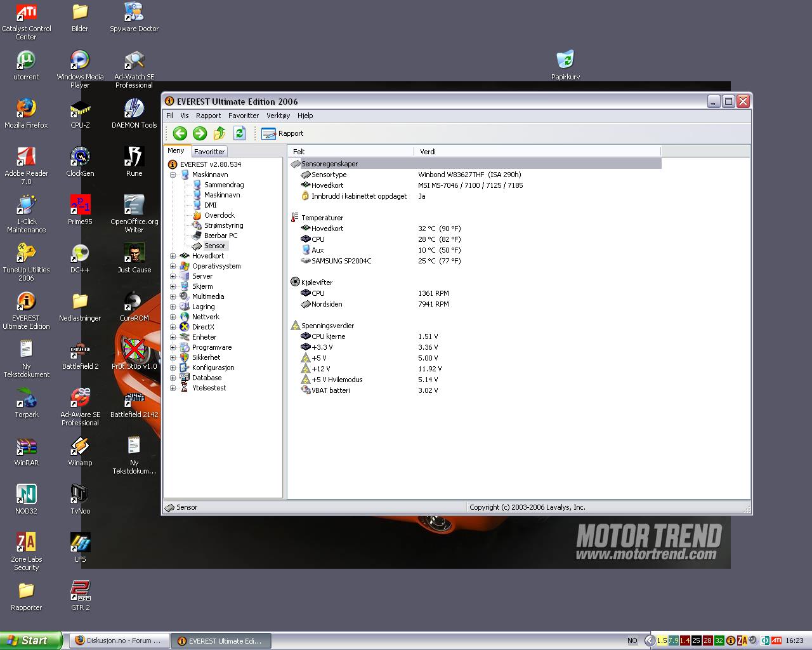The image size is (812, 650).
Task: Select Bærbar PC in the tree
Action: pyautogui.click(x=221, y=235)
